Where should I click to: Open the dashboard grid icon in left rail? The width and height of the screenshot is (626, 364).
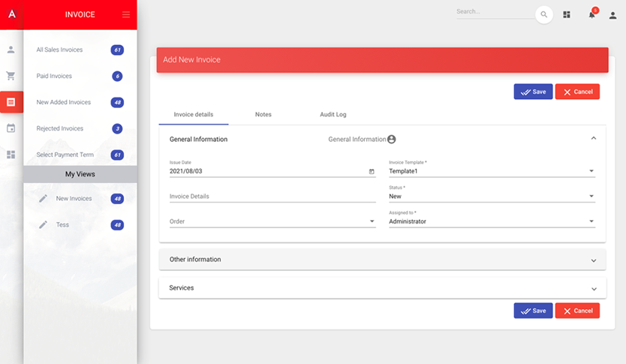pyautogui.click(x=11, y=155)
